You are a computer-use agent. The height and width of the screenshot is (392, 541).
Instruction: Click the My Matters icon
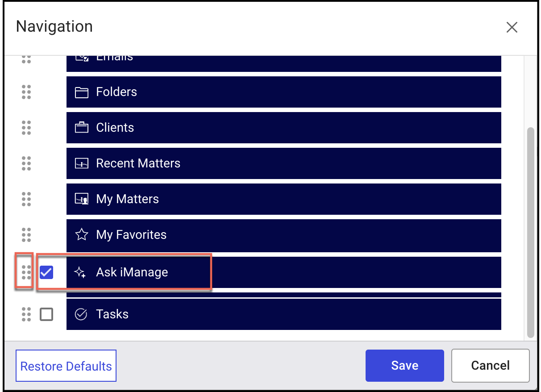(x=82, y=199)
